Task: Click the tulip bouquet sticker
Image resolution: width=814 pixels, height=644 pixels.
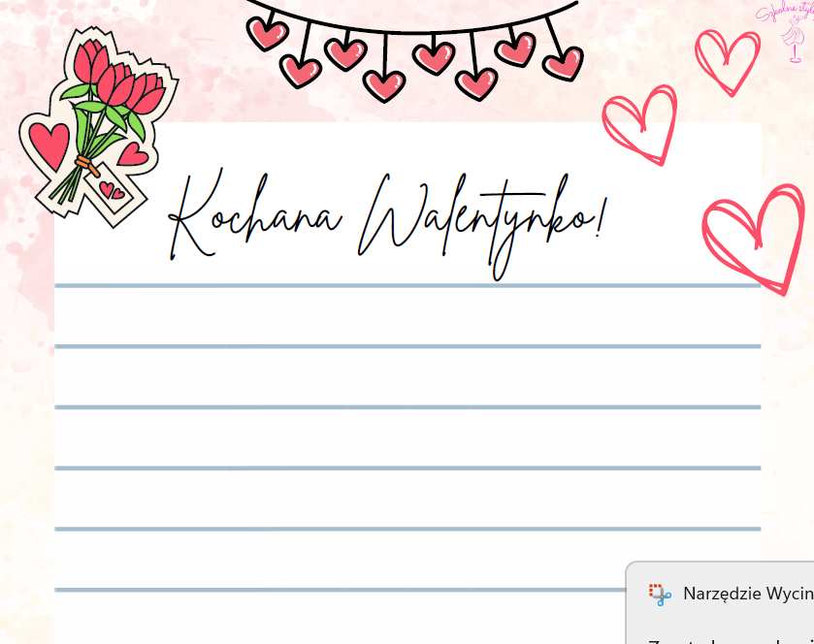Action: tap(95, 126)
